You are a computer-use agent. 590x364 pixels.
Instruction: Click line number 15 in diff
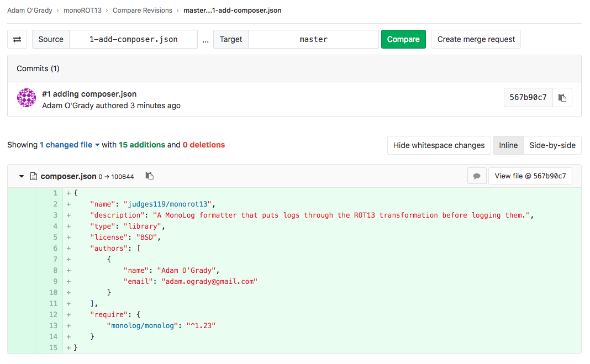click(x=53, y=348)
